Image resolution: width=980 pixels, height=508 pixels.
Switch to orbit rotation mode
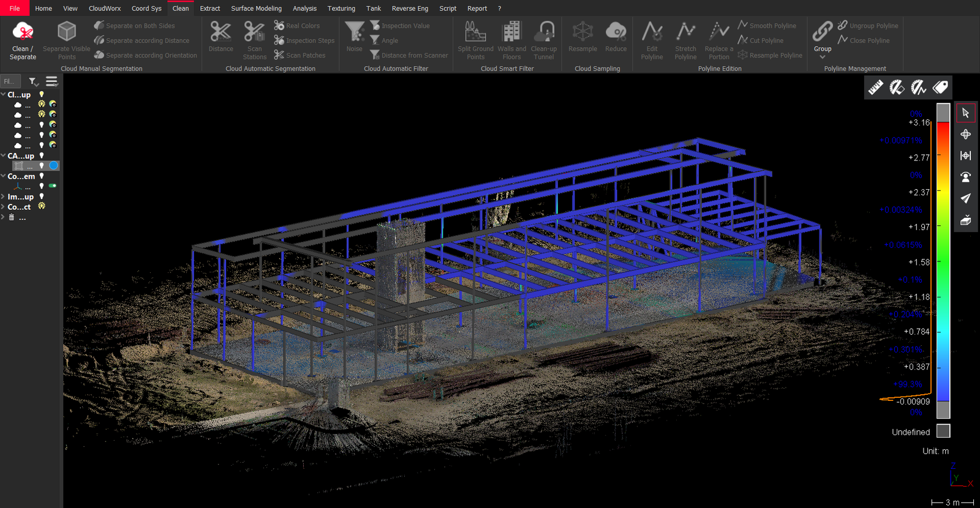965,134
